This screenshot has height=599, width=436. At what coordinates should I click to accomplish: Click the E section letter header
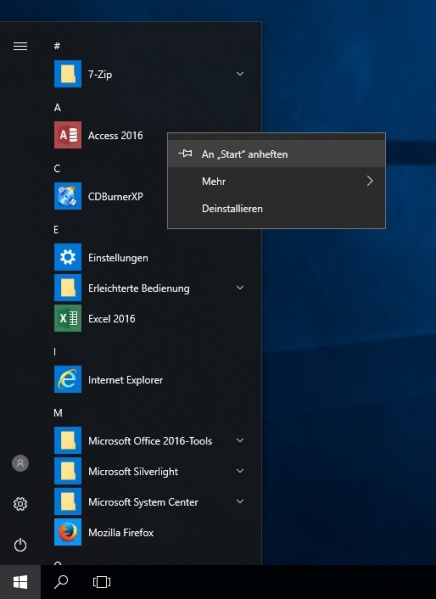56,230
